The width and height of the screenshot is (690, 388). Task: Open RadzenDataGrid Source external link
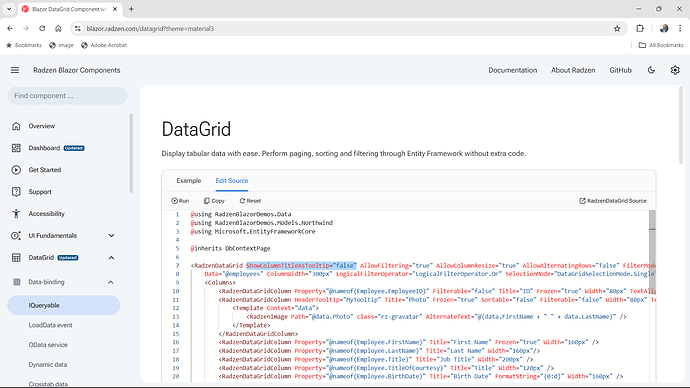613,201
